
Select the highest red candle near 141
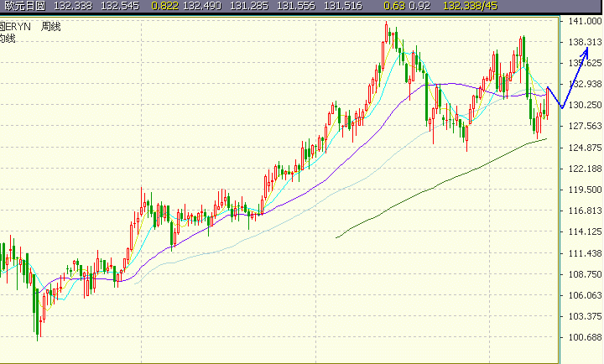pos(387,32)
